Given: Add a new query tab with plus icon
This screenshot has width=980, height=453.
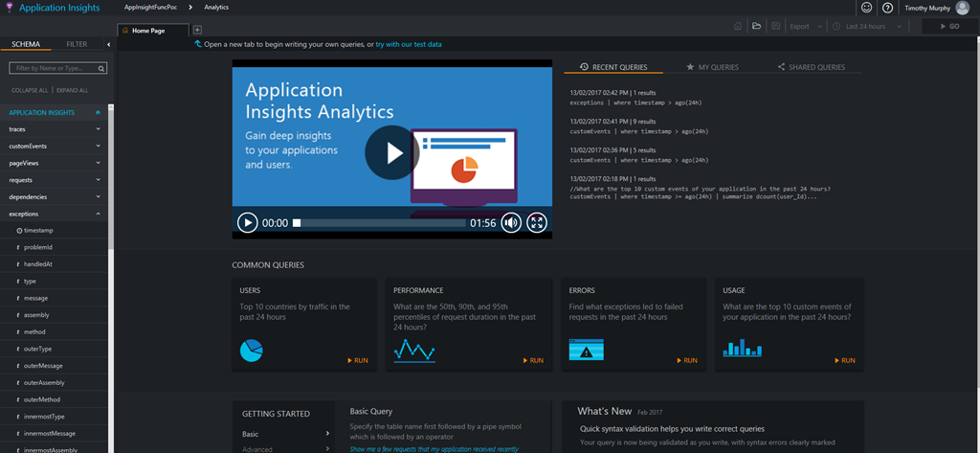Looking at the screenshot, I should (197, 31).
